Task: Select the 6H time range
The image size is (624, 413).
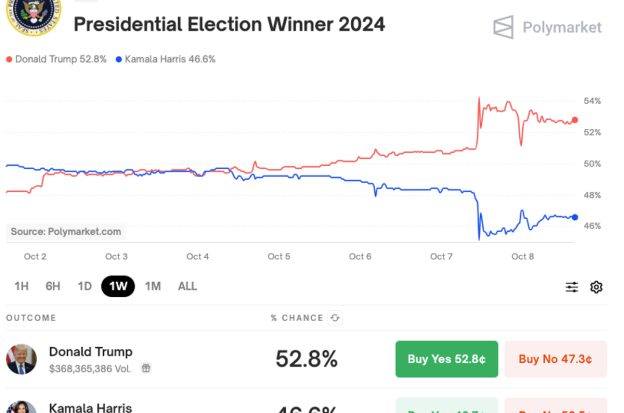Action: [53, 286]
